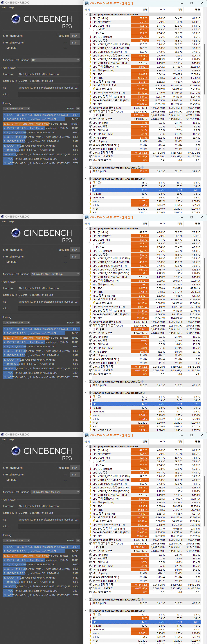Screen dimensions: 207x644
Task: Open Details arrow dropdown in Cinebench scoring 18013 pts
Action: (x=78, y=109)
